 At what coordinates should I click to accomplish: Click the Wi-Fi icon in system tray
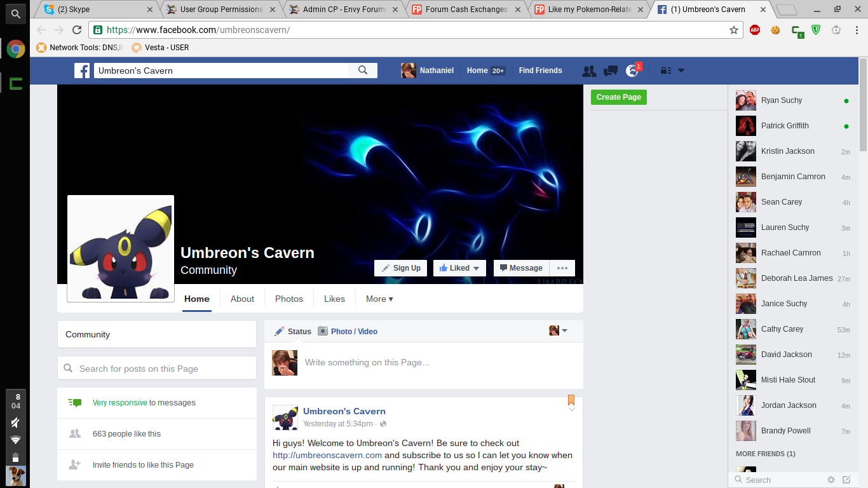point(15,440)
